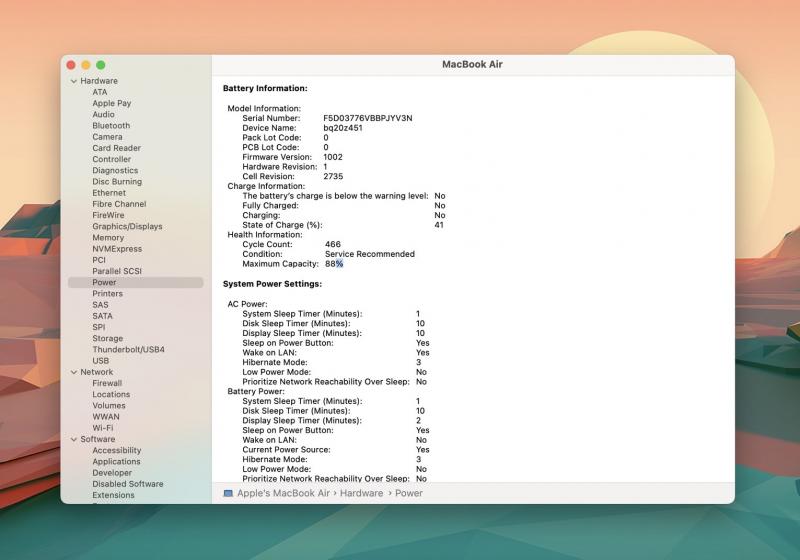Select the highlighted Power item
The width and height of the screenshot is (800, 560).
pos(136,283)
